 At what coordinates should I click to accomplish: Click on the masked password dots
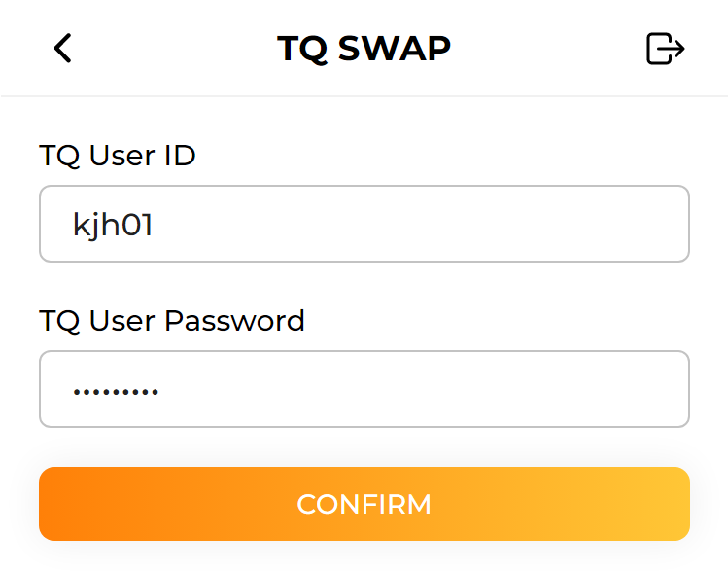click(116, 392)
